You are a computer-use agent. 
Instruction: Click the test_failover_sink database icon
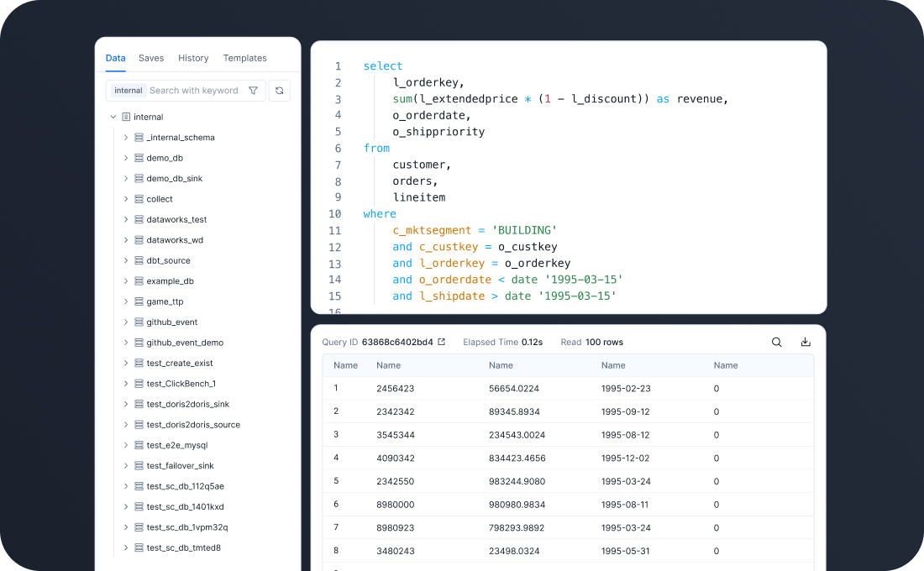click(139, 465)
